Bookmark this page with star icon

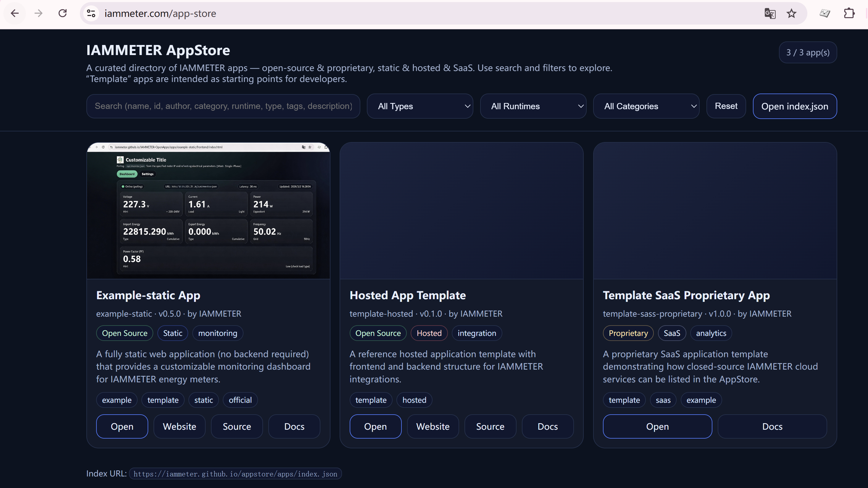[x=791, y=14]
